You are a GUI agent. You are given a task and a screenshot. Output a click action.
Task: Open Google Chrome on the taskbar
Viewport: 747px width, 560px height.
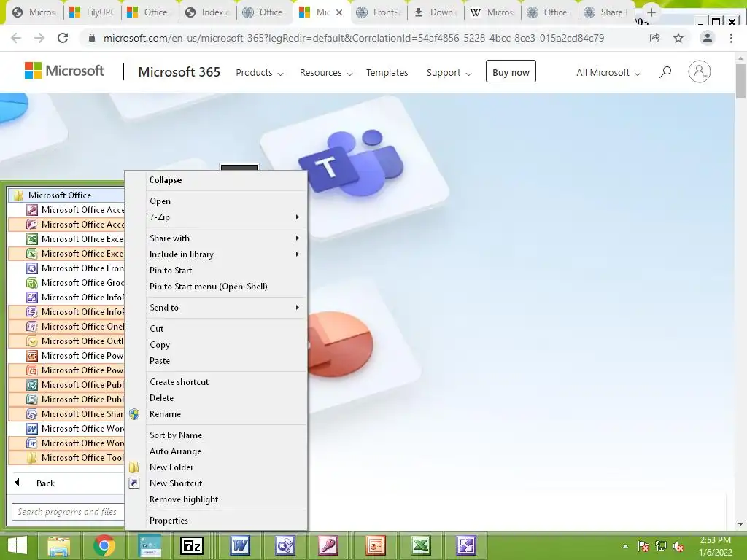[104, 545]
